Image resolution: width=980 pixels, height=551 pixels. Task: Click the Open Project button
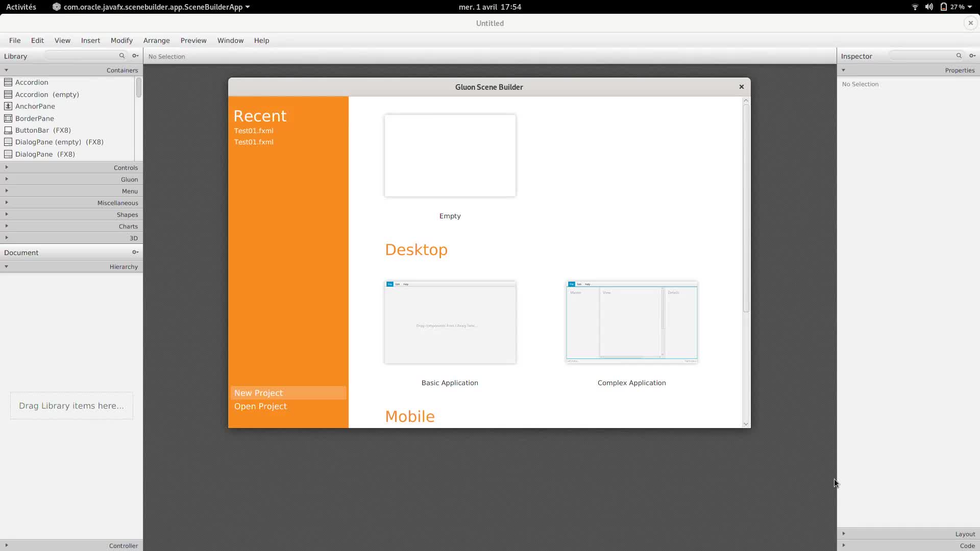click(x=260, y=406)
